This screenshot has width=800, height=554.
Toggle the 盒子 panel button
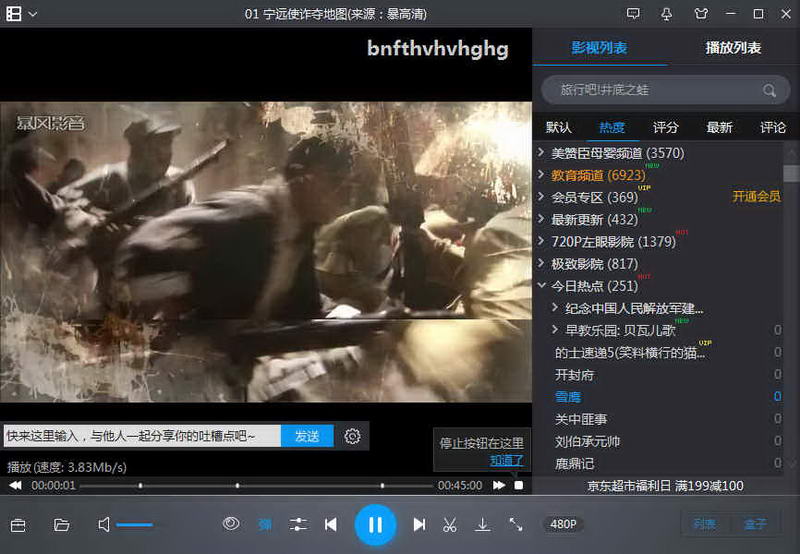click(755, 523)
